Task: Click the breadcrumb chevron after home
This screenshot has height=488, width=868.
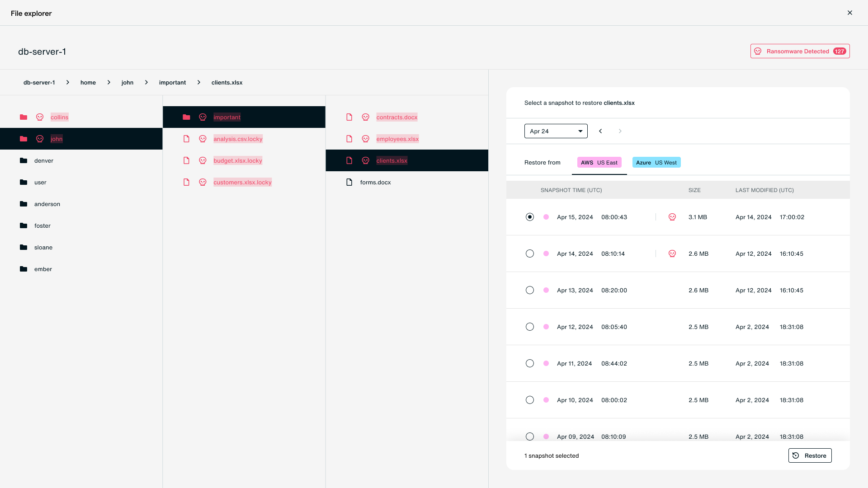Action: (x=108, y=82)
